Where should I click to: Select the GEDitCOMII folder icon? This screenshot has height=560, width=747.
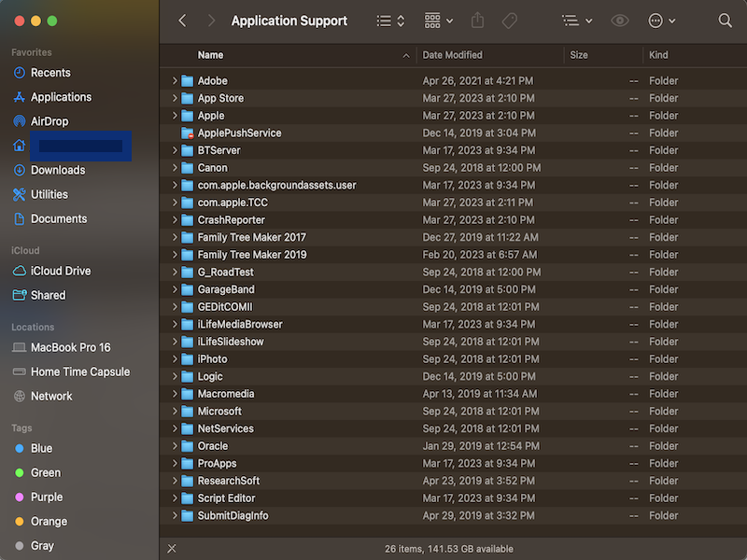click(x=188, y=307)
